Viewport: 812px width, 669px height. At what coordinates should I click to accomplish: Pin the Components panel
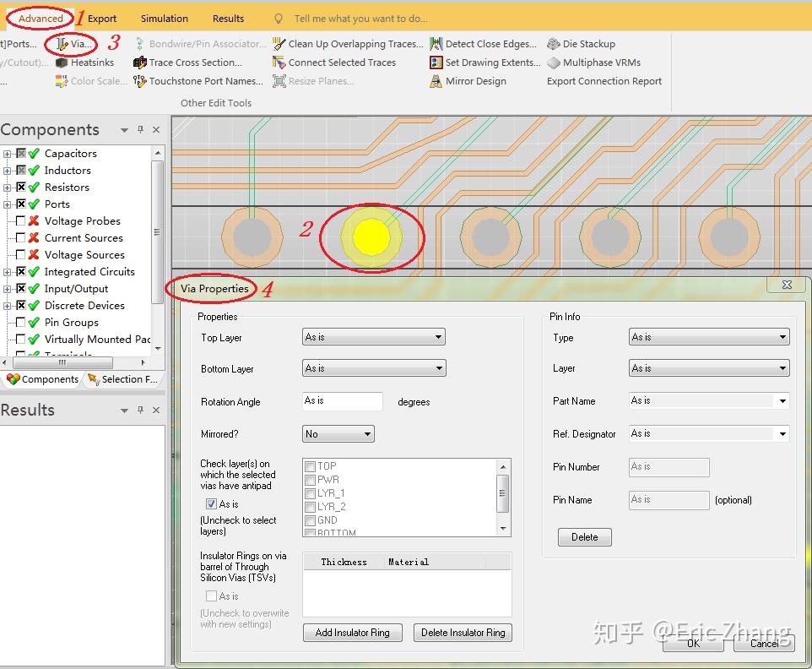[x=140, y=129]
